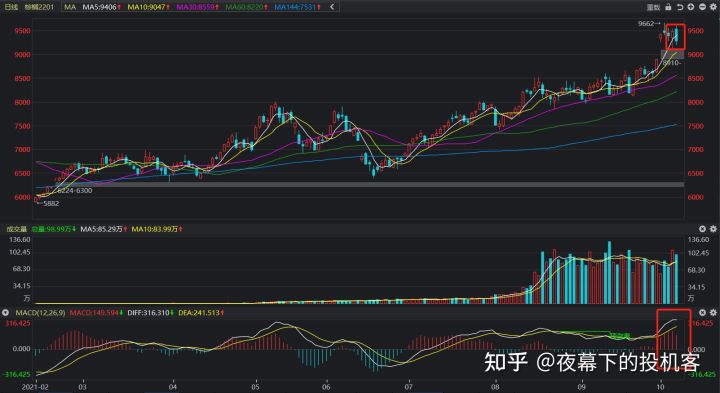Click the 5882 low price marker
The height and width of the screenshot is (393, 720).
coord(48,203)
